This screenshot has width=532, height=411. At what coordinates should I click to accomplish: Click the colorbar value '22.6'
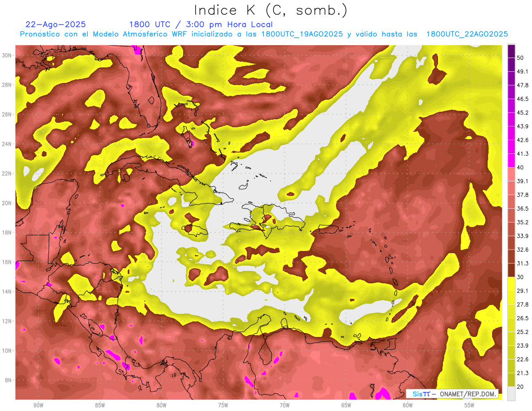coord(522,360)
